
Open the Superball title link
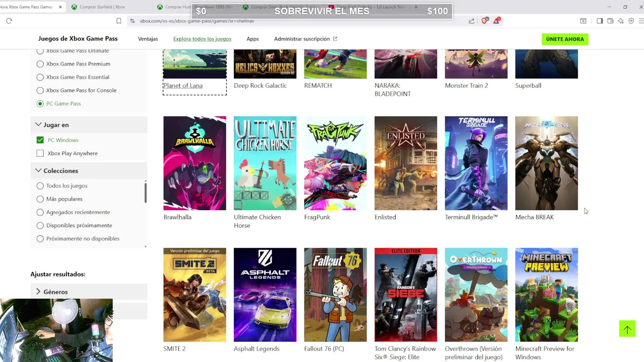(x=528, y=85)
